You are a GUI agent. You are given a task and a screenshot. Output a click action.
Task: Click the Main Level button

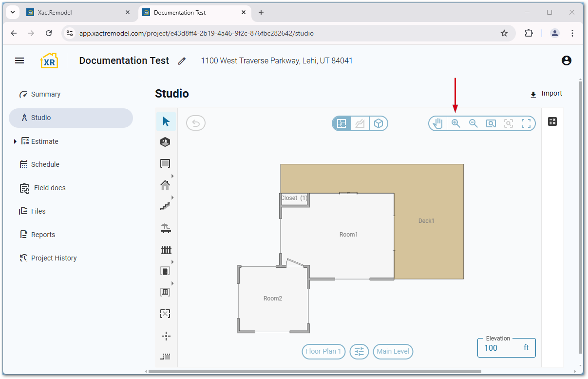click(393, 351)
